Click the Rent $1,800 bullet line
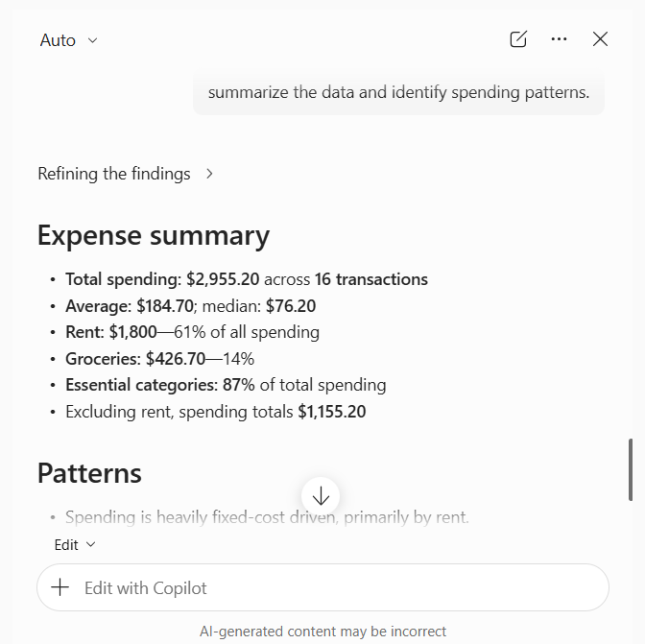The image size is (645, 644). click(192, 332)
